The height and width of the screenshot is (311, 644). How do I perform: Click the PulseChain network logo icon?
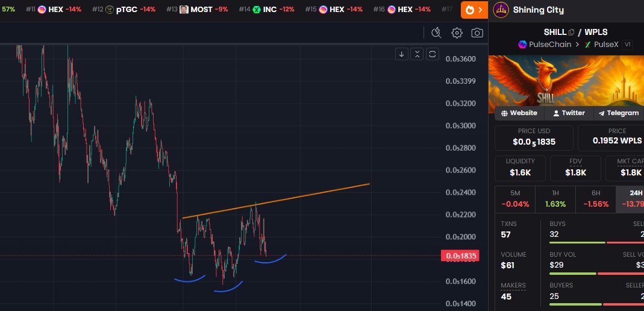[x=522, y=45]
